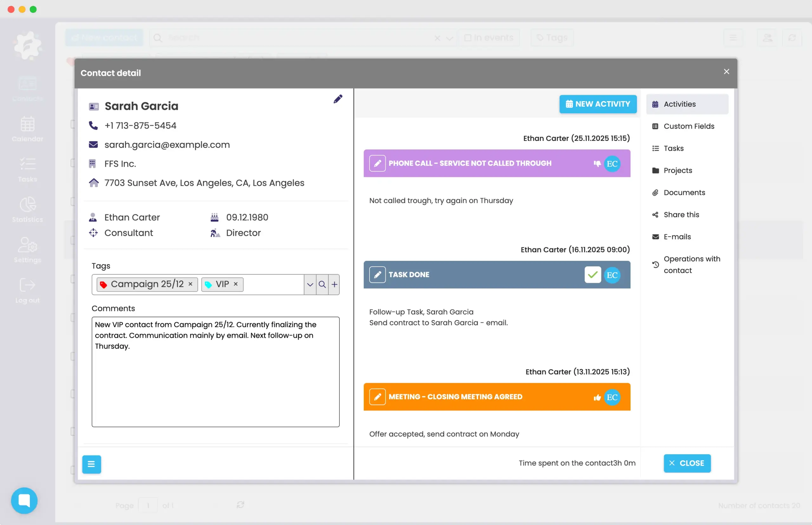The width and height of the screenshot is (812, 525).
Task: Add a new tag with the plus icon
Action: (334, 284)
